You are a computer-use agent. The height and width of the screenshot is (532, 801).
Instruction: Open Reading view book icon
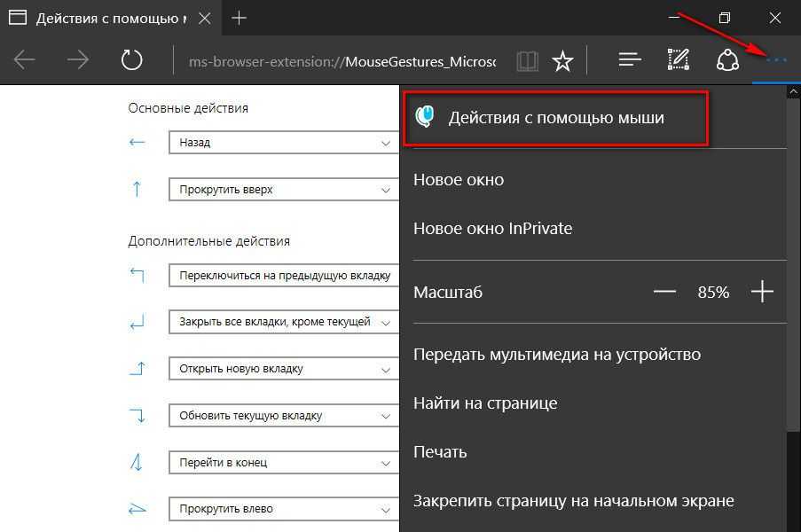(528, 60)
